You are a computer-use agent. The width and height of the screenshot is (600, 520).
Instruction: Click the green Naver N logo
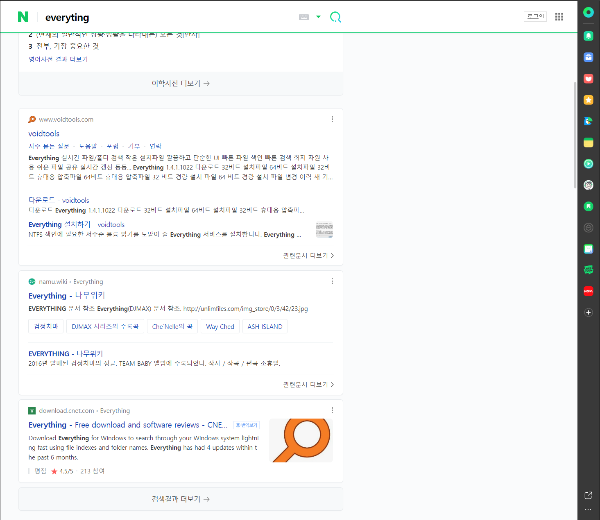pos(23,17)
